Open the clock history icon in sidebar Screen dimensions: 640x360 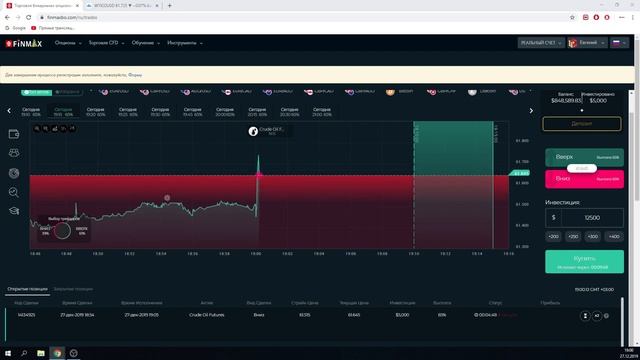pos(14,173)
